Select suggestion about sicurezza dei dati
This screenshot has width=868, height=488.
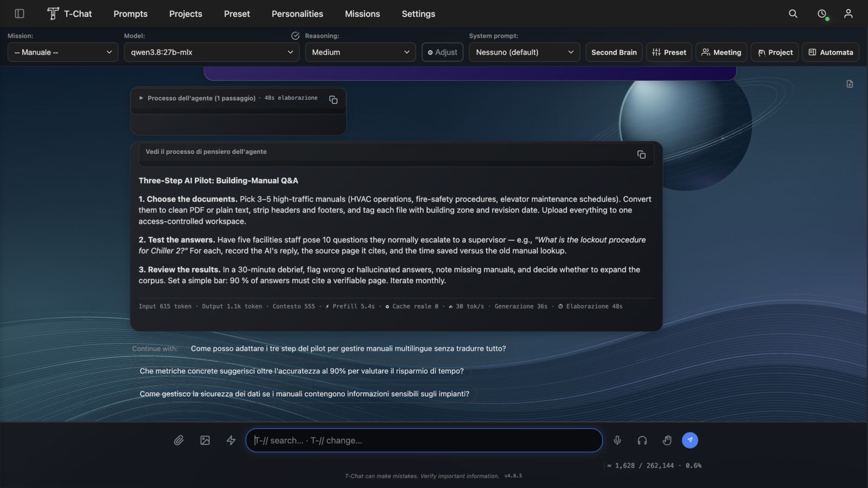pyautogui.click(x=304, y=394)
